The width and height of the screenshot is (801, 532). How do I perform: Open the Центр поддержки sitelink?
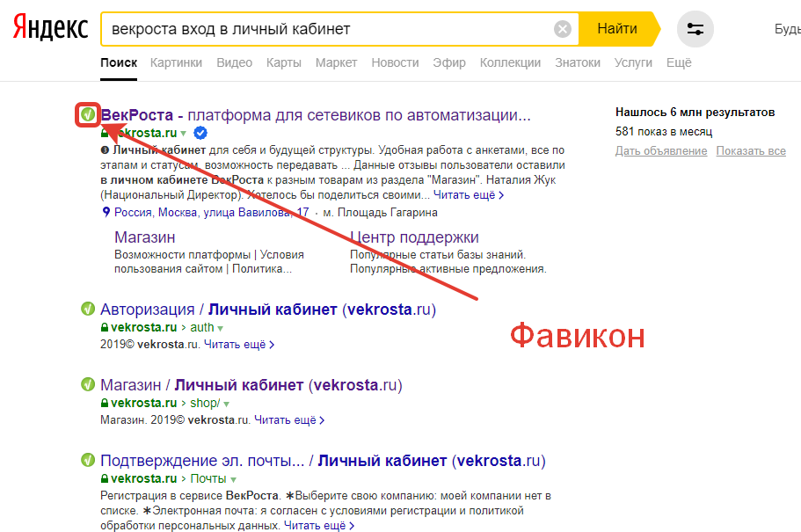tap(414, 237)
